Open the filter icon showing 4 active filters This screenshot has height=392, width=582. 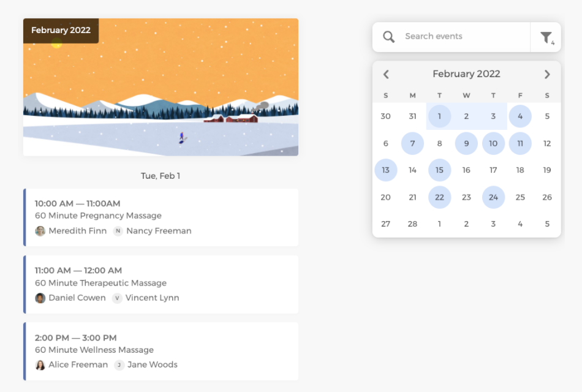tap(545, 37)
